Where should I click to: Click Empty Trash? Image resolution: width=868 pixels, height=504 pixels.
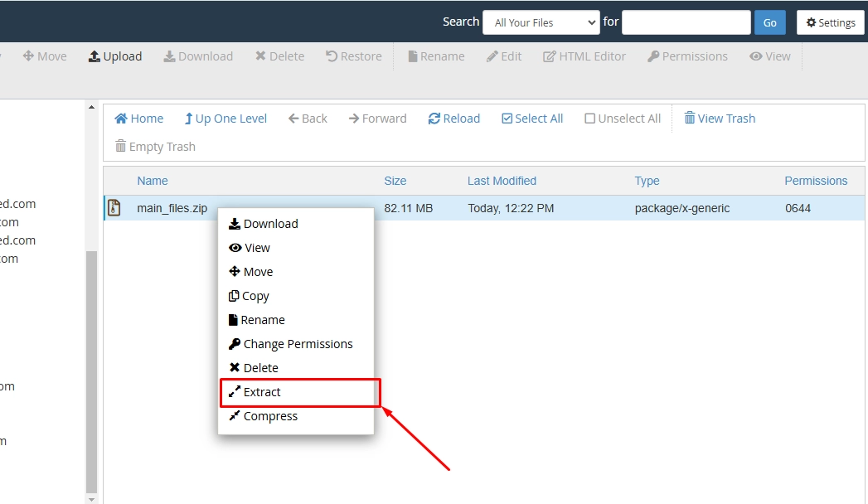(155, 147)
